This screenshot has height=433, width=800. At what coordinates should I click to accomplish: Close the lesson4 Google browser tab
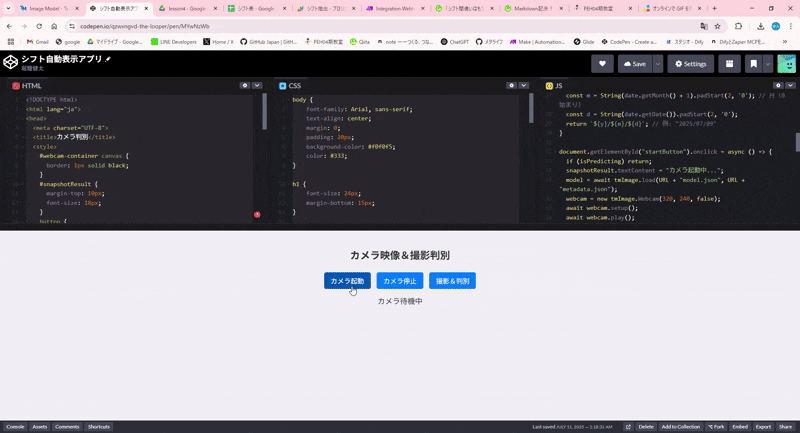click(215, 9)
